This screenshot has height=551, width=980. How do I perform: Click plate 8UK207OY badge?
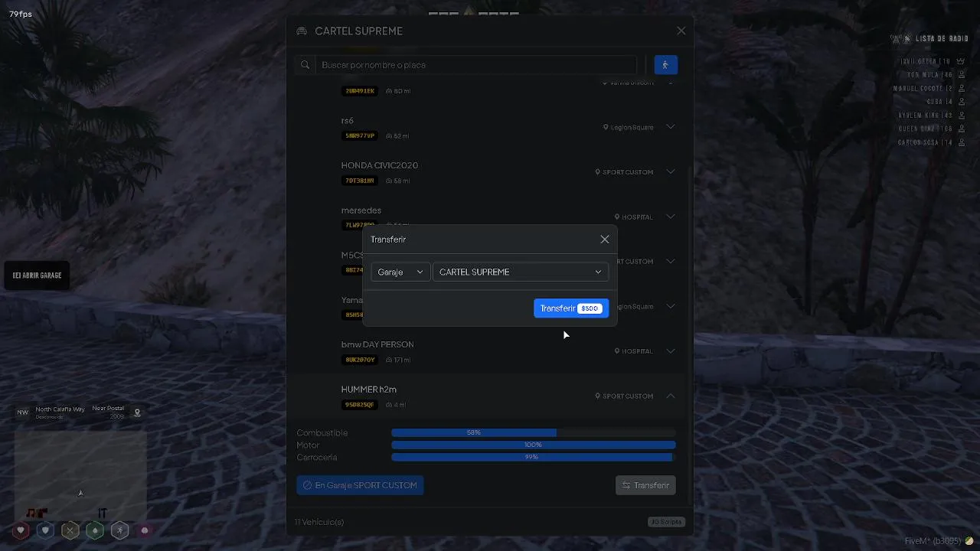[x=360, y=360]
